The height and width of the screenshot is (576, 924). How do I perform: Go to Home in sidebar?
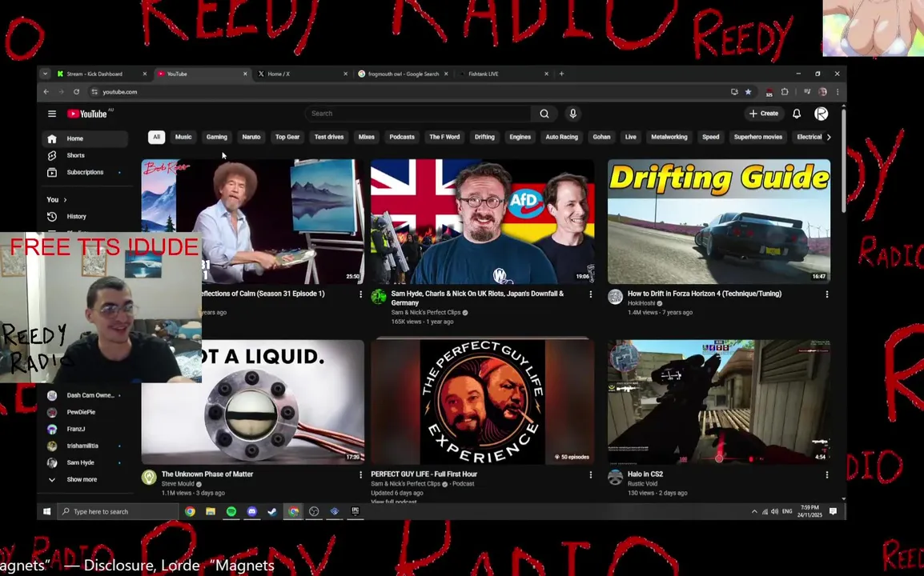coord(85,138)
